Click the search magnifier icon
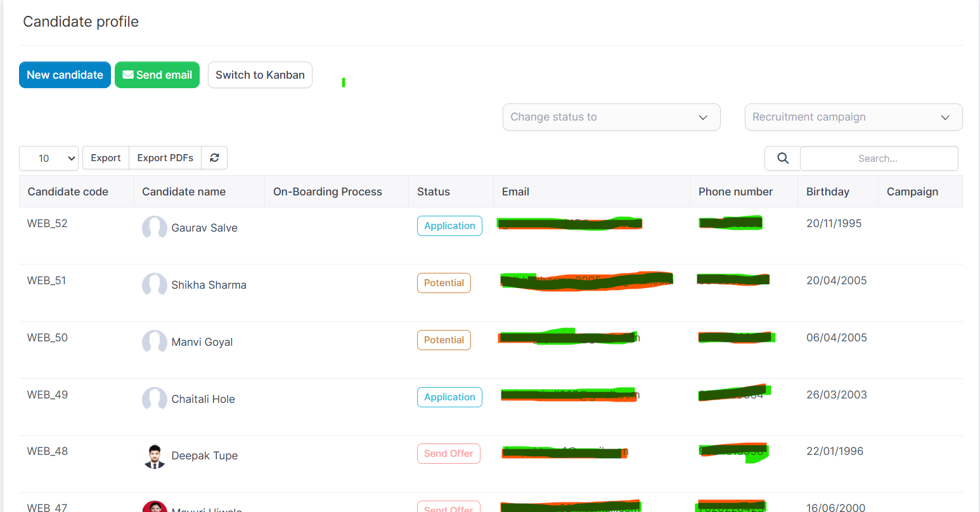The width and height of the screenshot is (980, 512). pyautogui.click(x=783, y=159)
